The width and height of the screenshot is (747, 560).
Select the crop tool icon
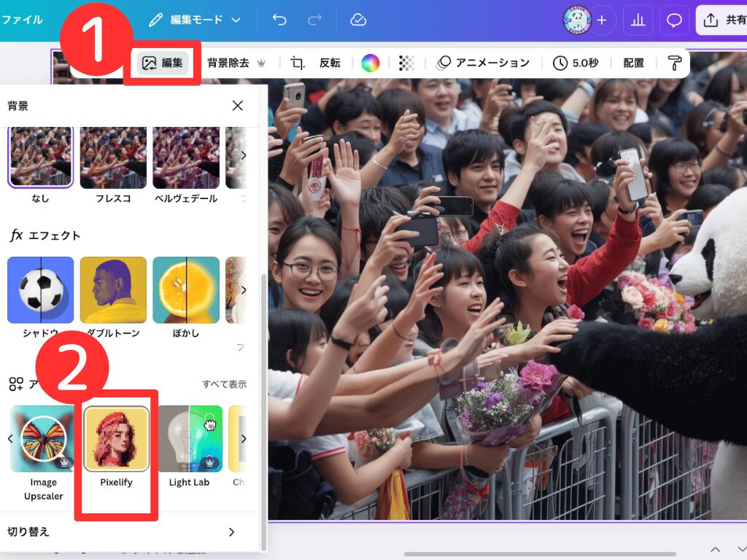[298, 63]
